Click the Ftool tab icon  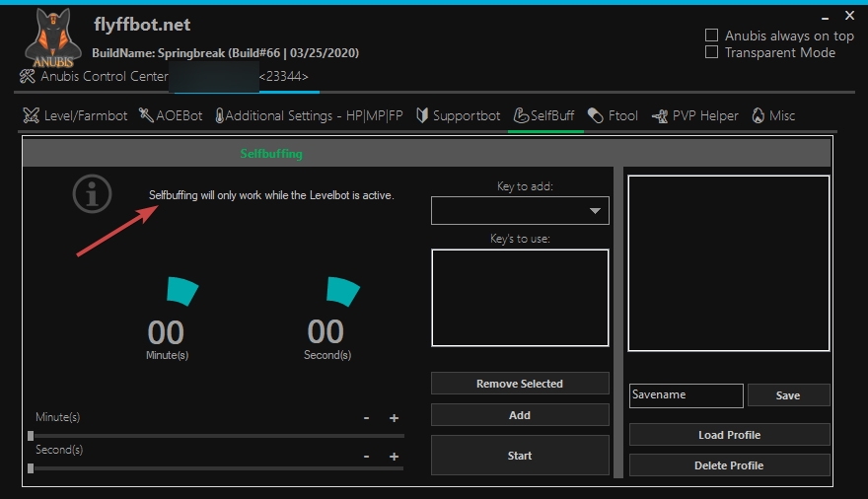(595, 116)
